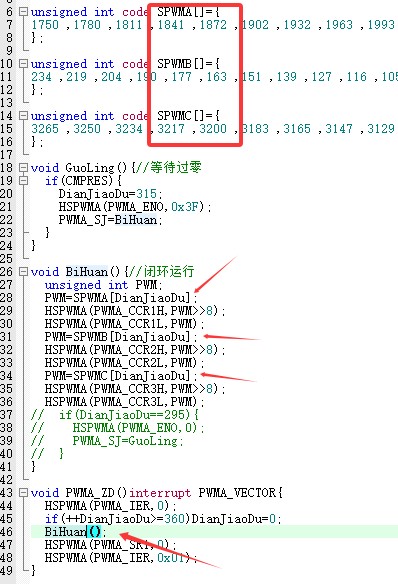Click the value 1750 in the SPWMA array
This screenshot has height=584, width=398.
(x=45, y=25)
